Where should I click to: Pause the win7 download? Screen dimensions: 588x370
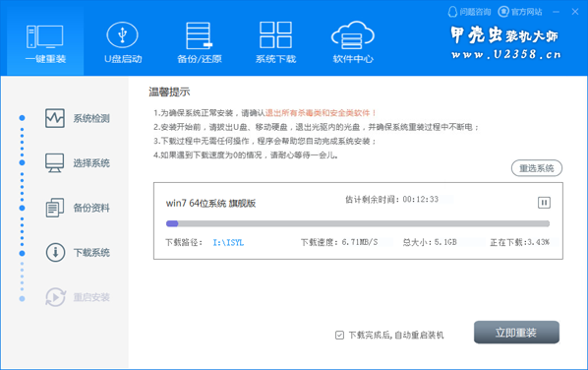(544, 203)
